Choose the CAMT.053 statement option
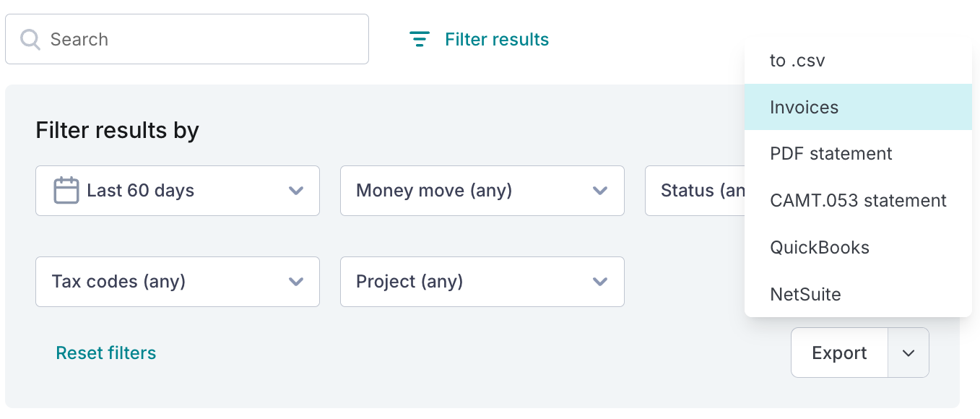 (858, 201)
